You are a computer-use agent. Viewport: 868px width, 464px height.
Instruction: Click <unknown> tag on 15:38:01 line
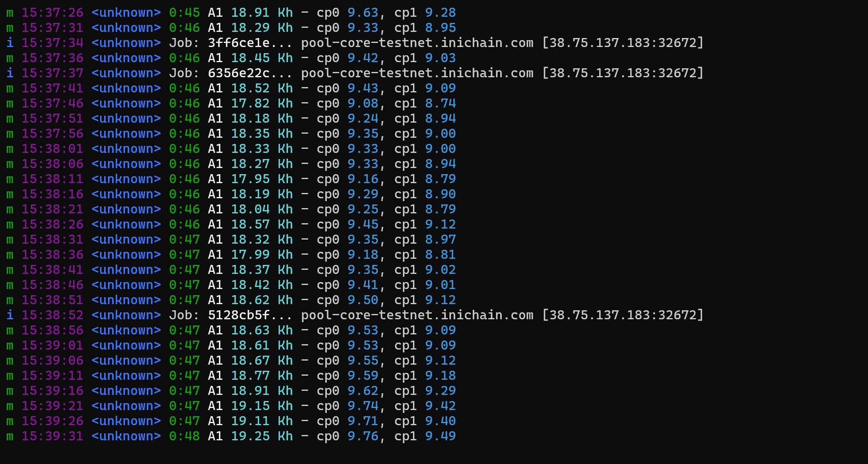pos(126,149)
